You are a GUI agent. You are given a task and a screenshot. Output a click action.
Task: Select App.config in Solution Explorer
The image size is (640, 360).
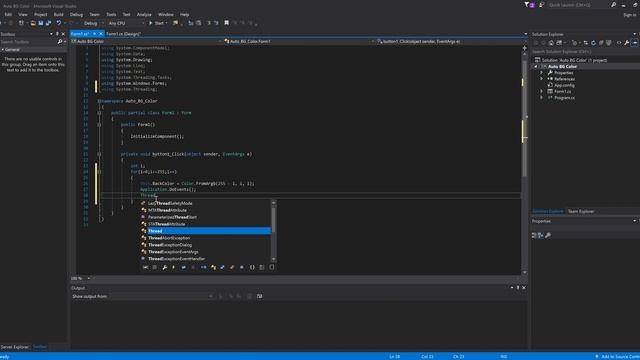pos(564,85)
